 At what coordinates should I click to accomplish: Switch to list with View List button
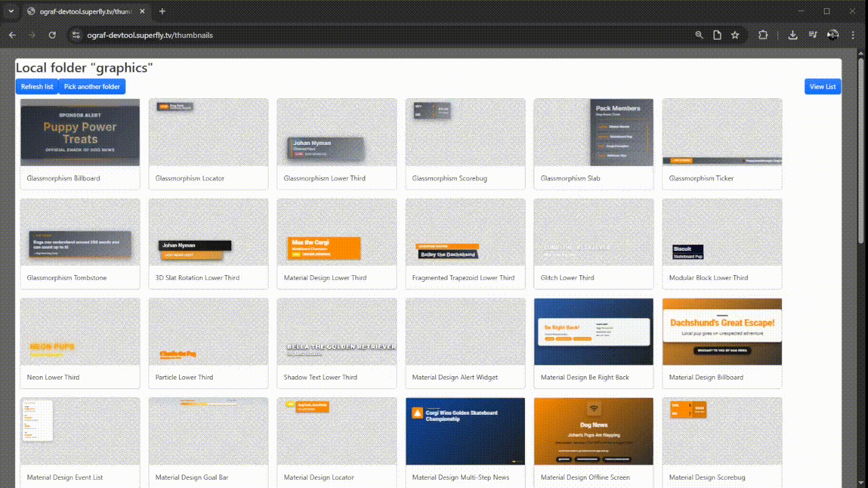(x=823, y=87)
